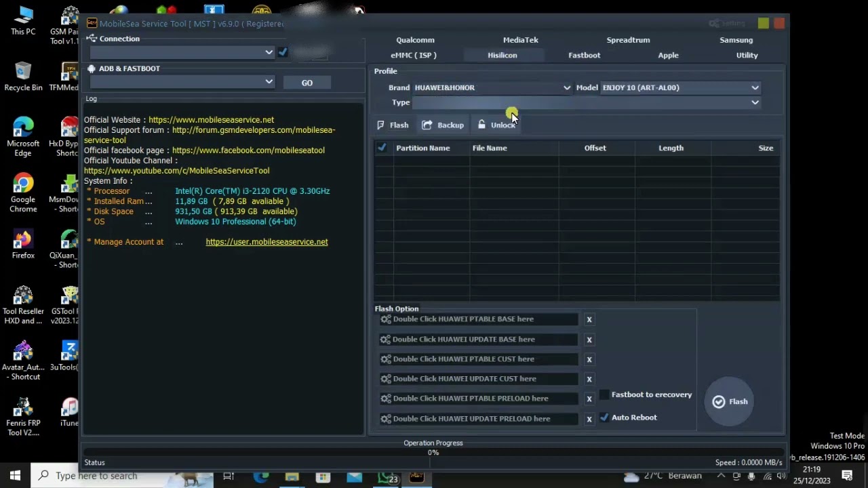Image resolution: width=868 pixels, height=488 pixels.
Task: Open the notification center icon
Action: pyautogui.click(x=847, y=476)
